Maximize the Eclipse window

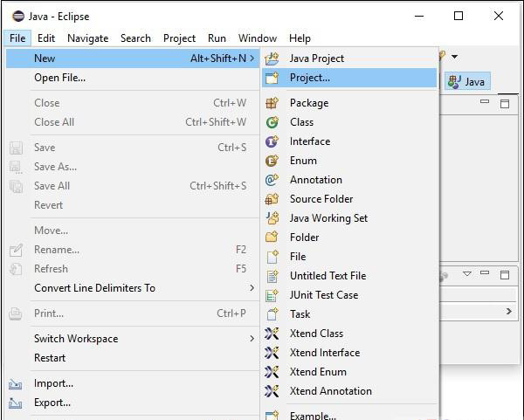pos(458,16)
